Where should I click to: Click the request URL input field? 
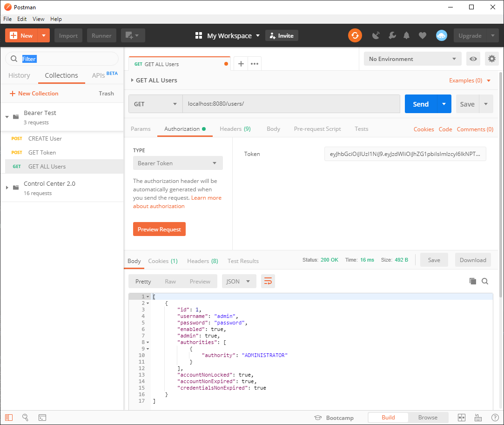(x=291, y=104)
